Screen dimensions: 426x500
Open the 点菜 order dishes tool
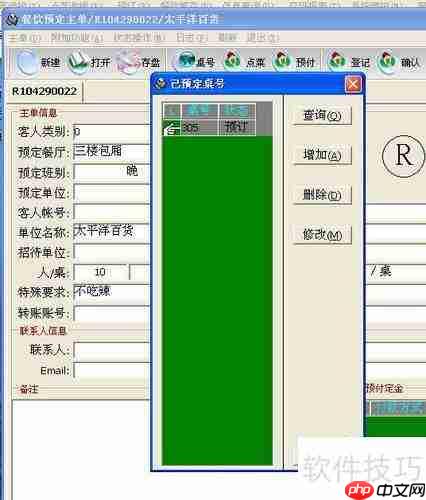click(245, 61)
